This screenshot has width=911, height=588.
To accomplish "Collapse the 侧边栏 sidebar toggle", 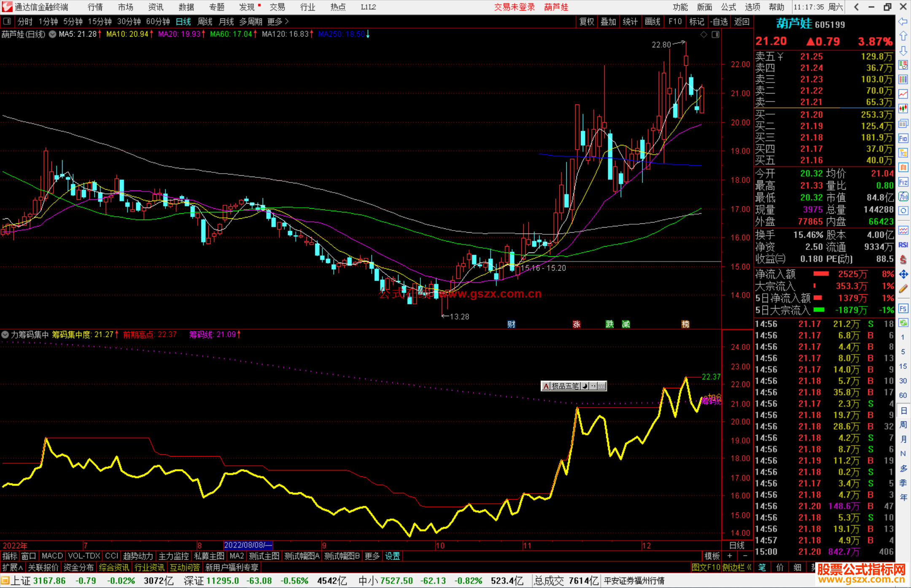I will (x=737, y=567).
